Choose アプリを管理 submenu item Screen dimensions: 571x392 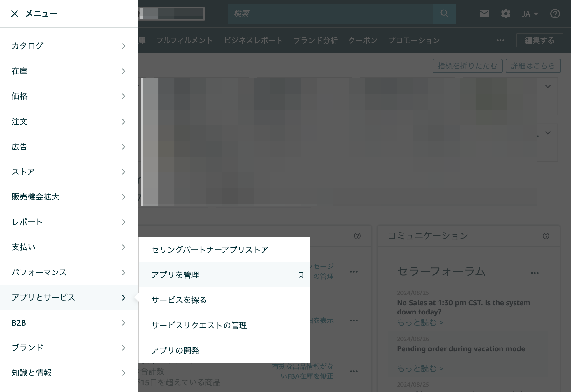(225, 275)
